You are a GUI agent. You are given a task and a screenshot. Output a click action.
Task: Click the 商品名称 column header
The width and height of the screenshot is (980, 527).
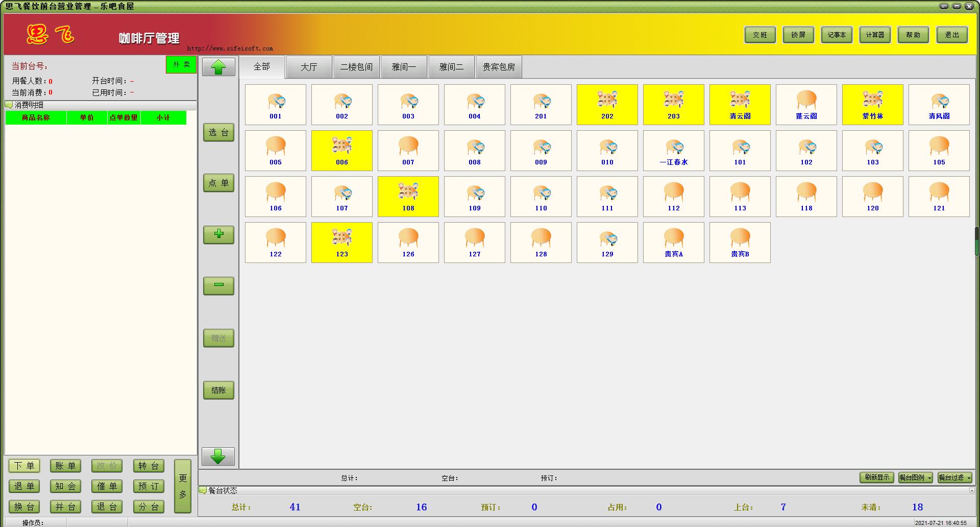click(x=36, y=117)
